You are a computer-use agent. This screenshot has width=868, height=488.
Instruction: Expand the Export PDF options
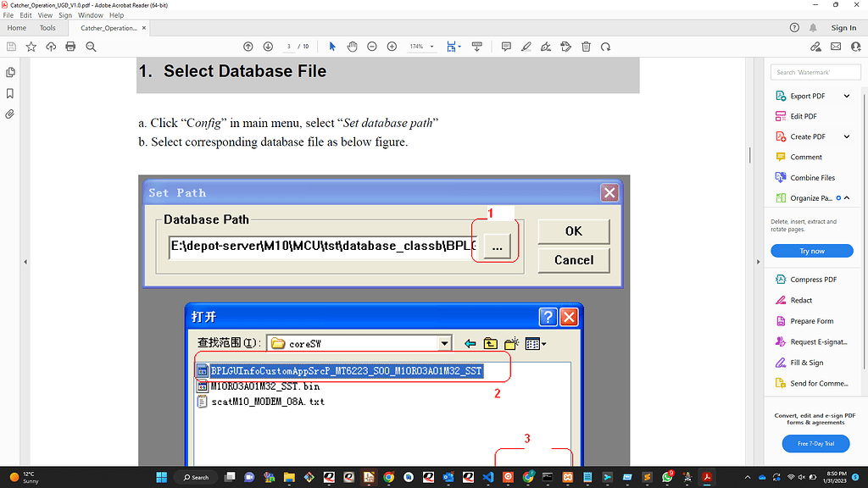coord(846,96)
